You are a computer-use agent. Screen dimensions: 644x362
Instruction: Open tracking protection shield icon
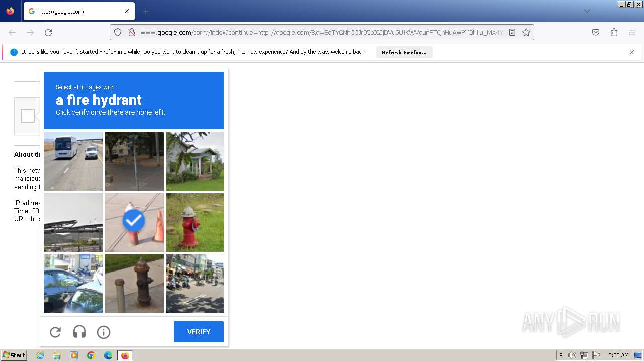(118, 32)
